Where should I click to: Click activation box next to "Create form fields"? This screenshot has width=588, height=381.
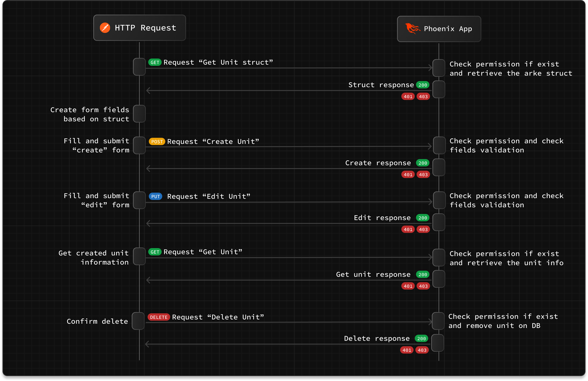[139, 114]
